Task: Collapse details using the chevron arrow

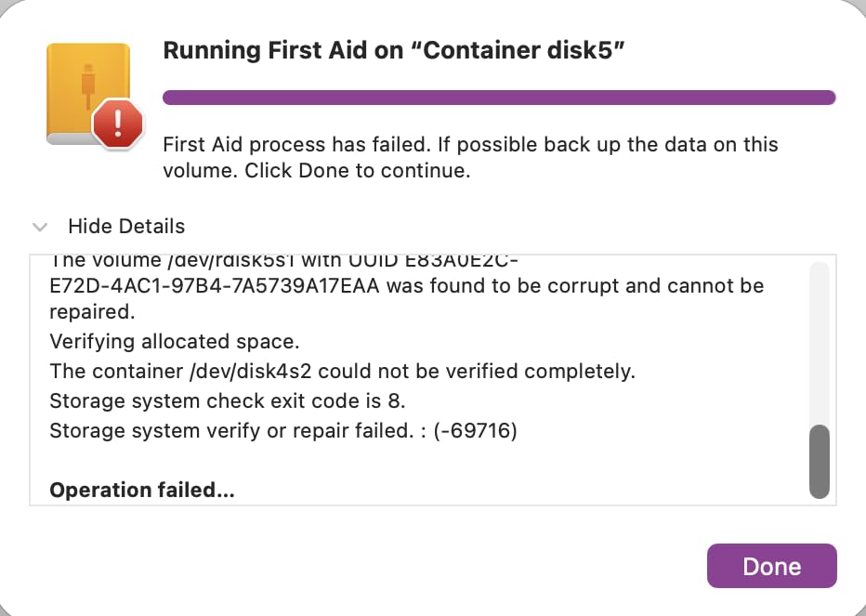Action: pyautogui.click(x=40, y=227)
